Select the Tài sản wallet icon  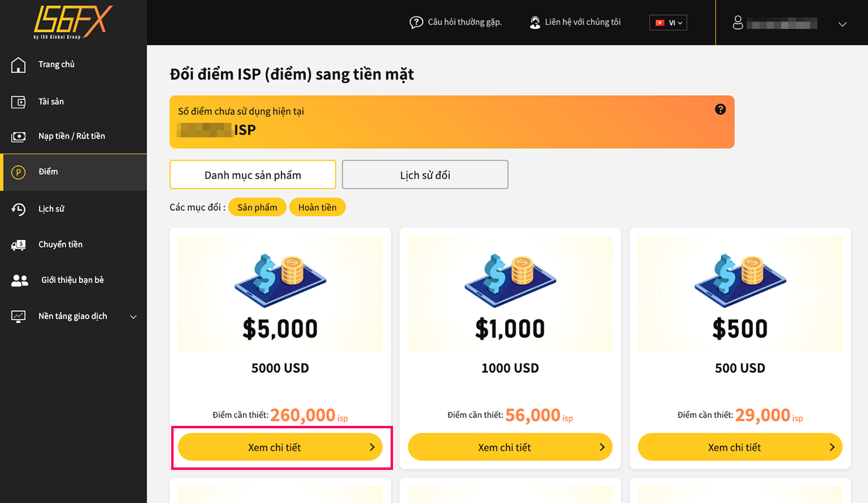point(19,102)
